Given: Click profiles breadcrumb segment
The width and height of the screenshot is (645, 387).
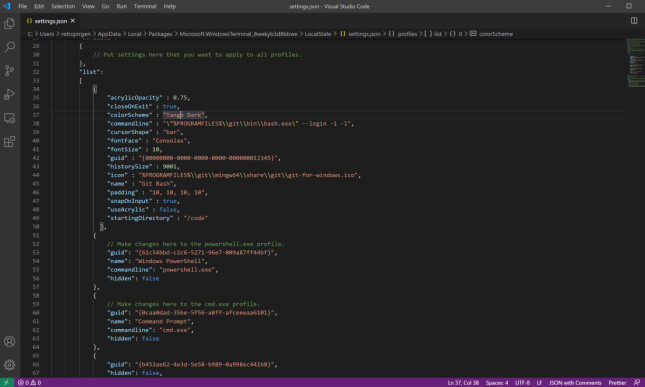Looking at the screenshot, I should click(403, 34).
